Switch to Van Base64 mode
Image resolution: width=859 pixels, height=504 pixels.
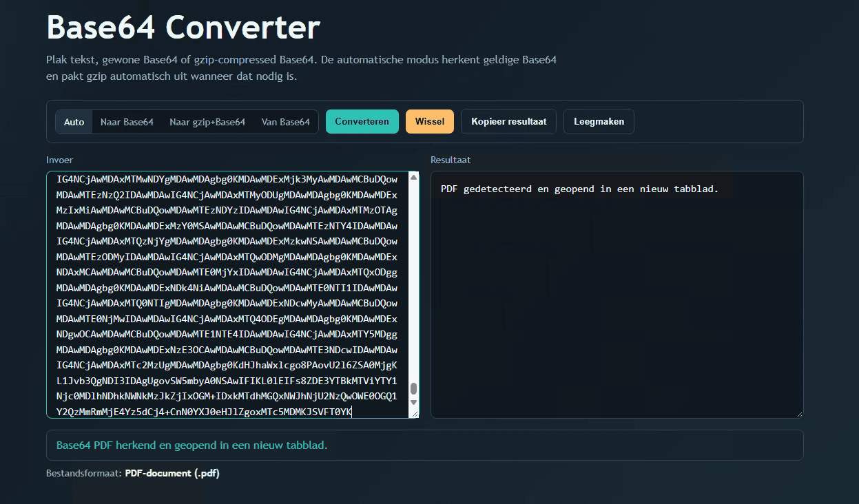(285, 122)
